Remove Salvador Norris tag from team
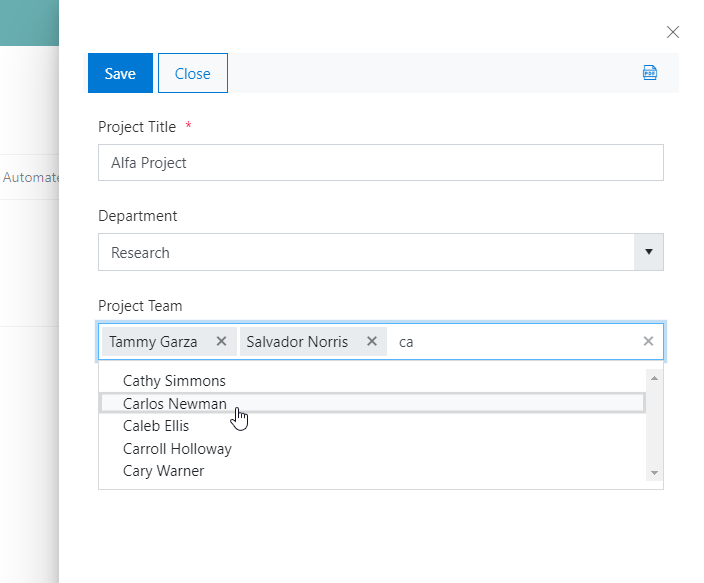The height and width of the screenshot is (583, 704). (371, 341)
